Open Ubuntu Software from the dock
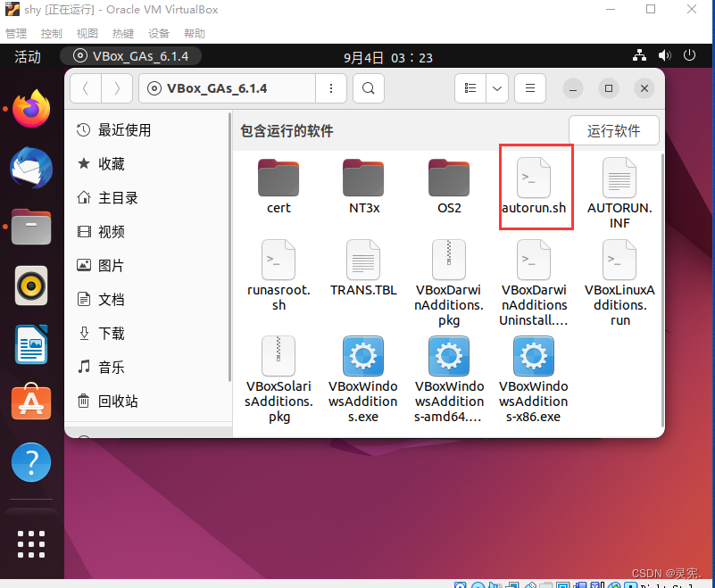Viewport: 715px width, 588px height. (31, 402)
